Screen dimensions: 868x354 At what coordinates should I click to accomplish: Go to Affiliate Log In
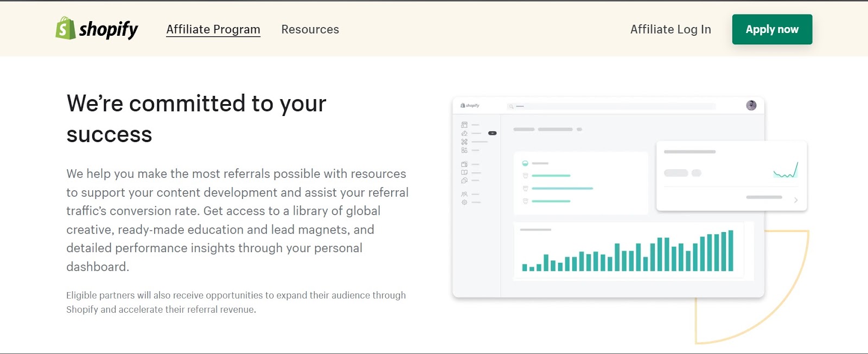coord(671,29)
